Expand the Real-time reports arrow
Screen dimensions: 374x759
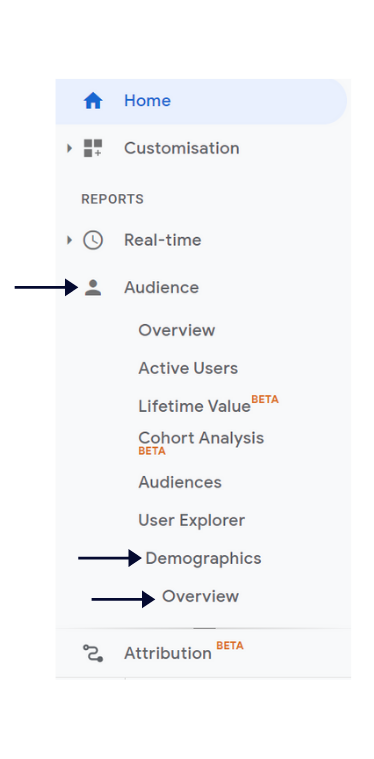tap(69, 240)
